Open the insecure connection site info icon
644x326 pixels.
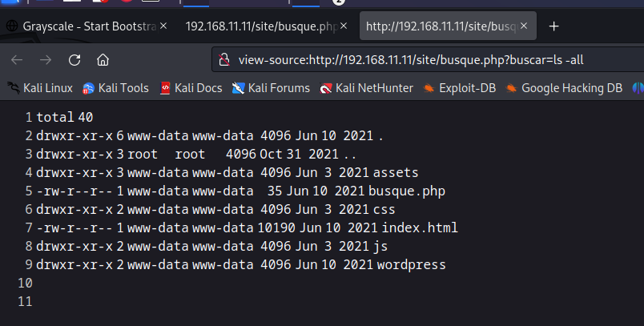(x=224, y=60)
